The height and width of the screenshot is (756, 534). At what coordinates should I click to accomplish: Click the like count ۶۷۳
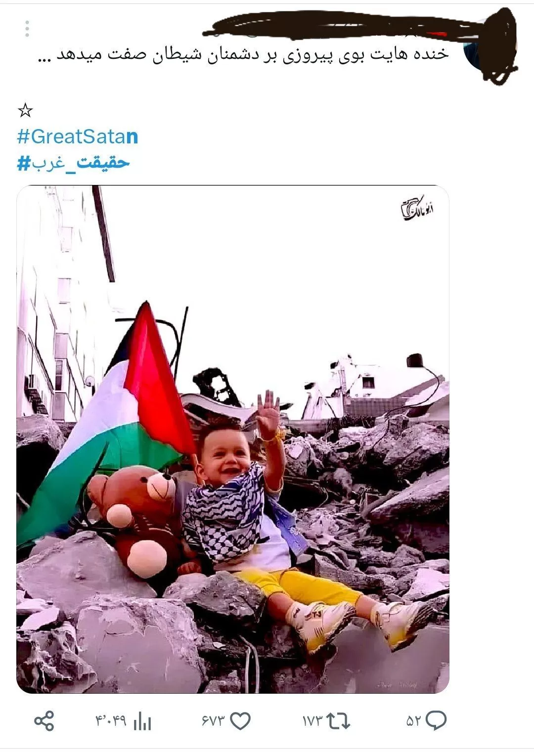(x=213, y=721)
